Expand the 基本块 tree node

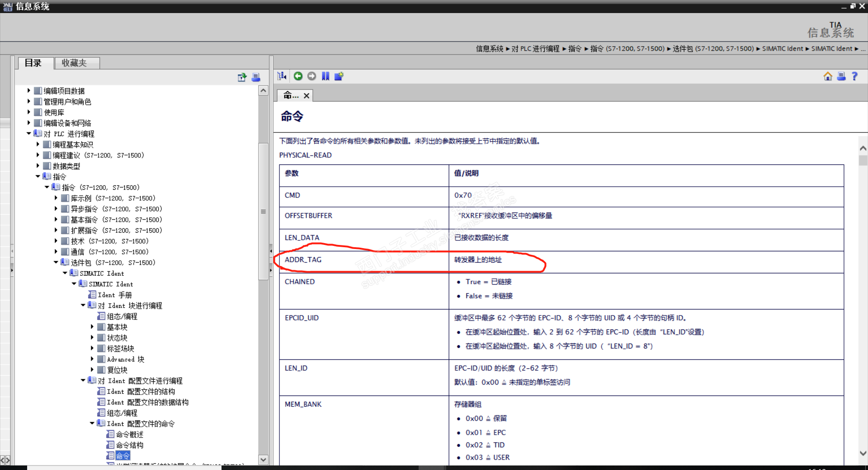pyautogui.click(x=92, y=327)
